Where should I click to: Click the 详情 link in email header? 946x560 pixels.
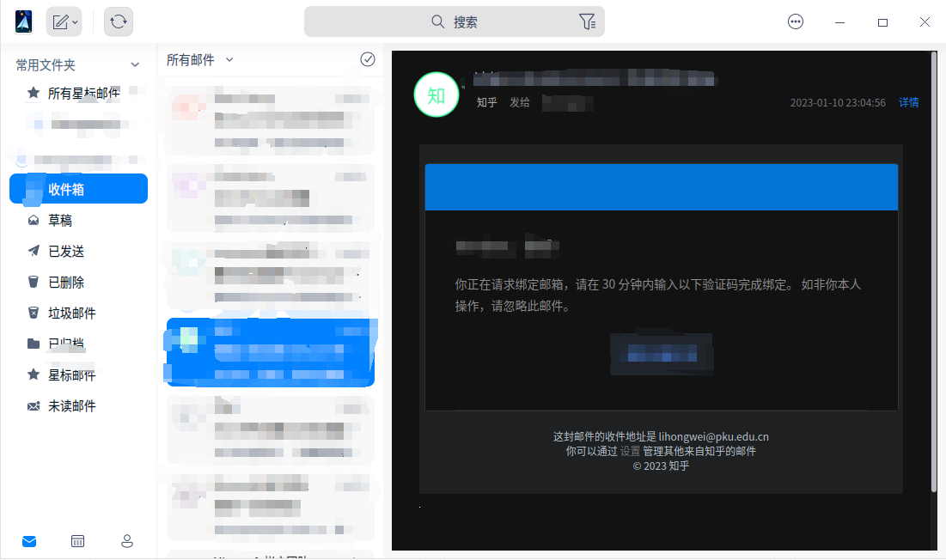(x=909, y=101)
